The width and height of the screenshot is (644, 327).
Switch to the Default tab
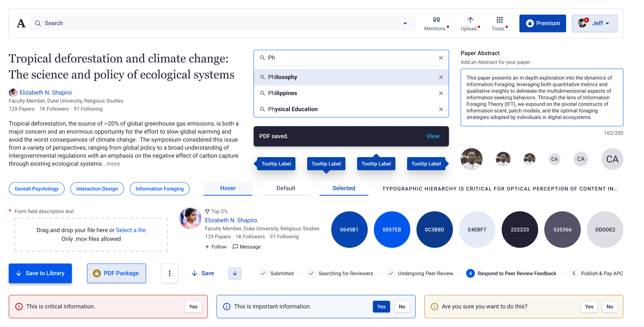[286, 188]
